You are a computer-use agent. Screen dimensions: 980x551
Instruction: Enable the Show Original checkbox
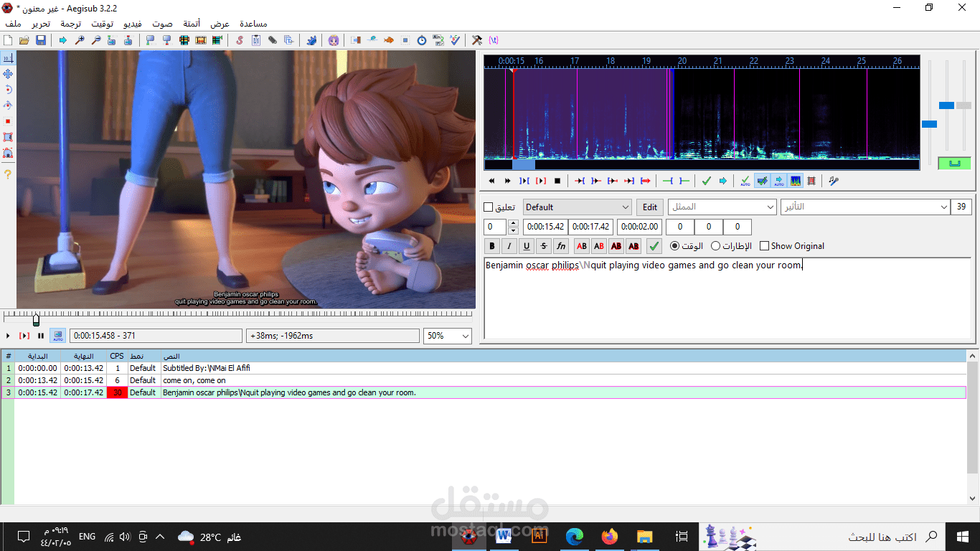(x=764, y=246)
